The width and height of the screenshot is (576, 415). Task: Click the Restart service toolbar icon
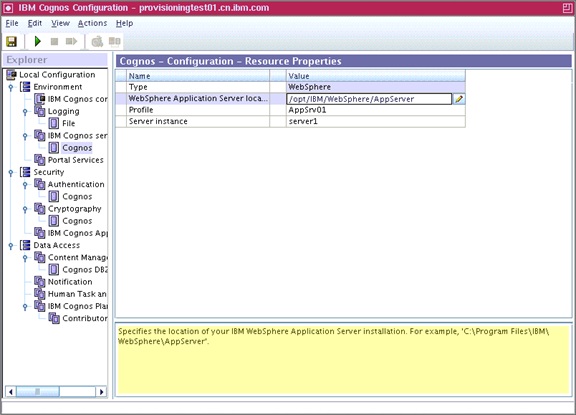pyautogui.click(x=71, y=42)
